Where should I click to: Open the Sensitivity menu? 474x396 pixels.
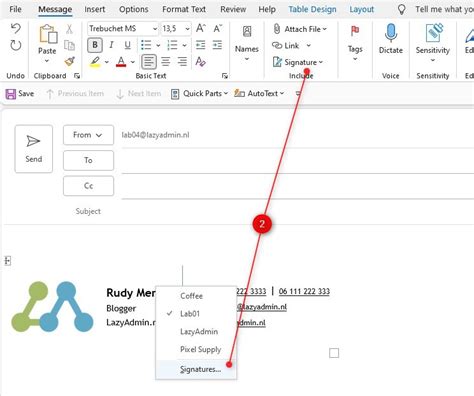pyautogui.click(x=433, y=43)
